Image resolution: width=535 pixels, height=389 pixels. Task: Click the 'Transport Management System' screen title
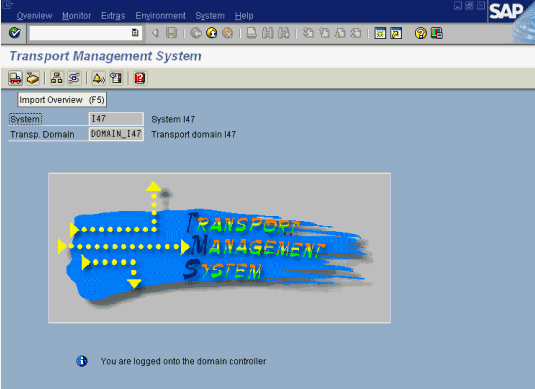coord(105,56)
